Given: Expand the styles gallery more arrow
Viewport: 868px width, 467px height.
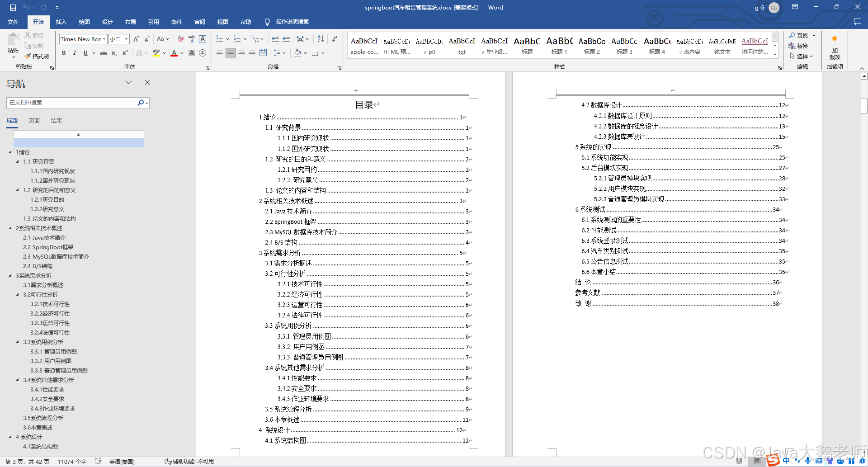Looking at the screenshot, I should [x=775, y=54].
